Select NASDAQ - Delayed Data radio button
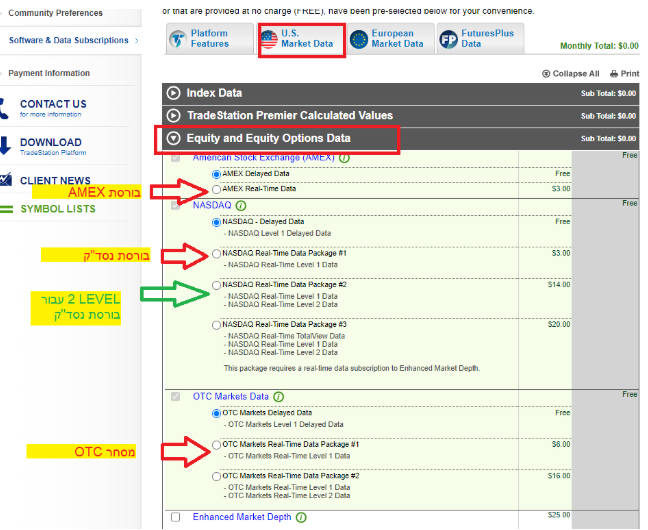Image resolution: width=648 pixels, height=530 pixels. pos(216,222)
